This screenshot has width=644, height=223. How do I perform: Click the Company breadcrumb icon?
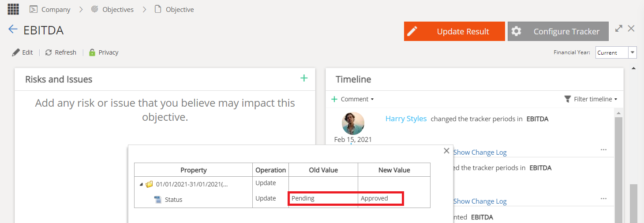[34, 9]
